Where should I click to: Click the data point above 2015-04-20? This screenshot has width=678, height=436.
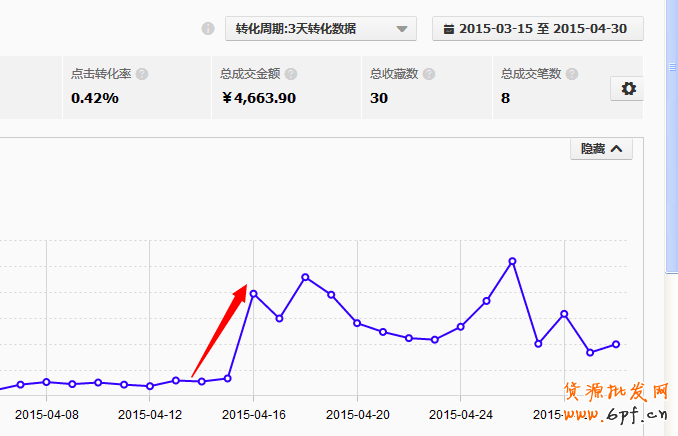click(357, 323)
